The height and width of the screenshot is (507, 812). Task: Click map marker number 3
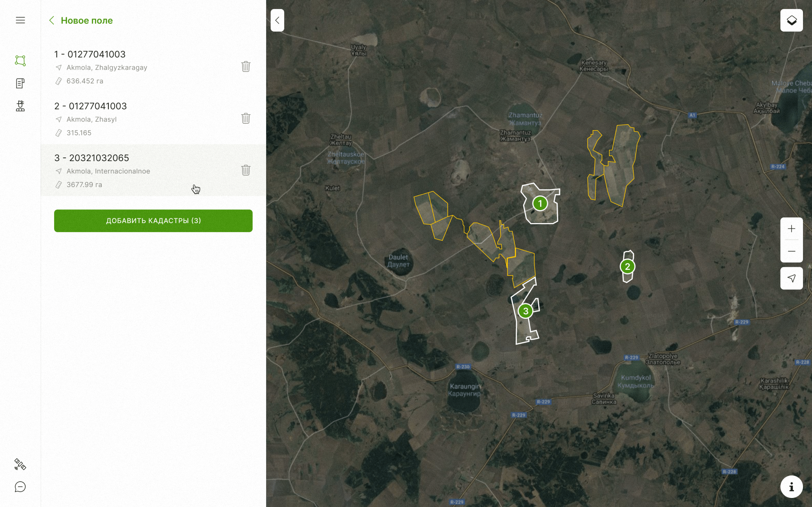526,311
